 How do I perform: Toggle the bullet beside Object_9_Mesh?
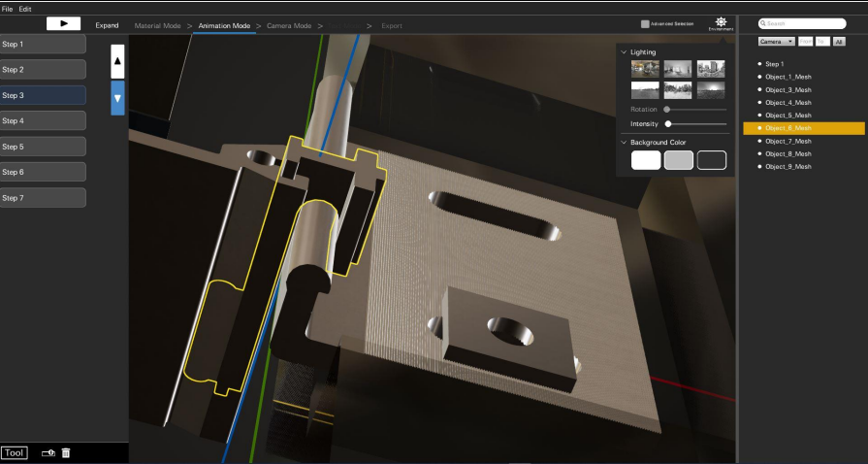coord(759,167)
